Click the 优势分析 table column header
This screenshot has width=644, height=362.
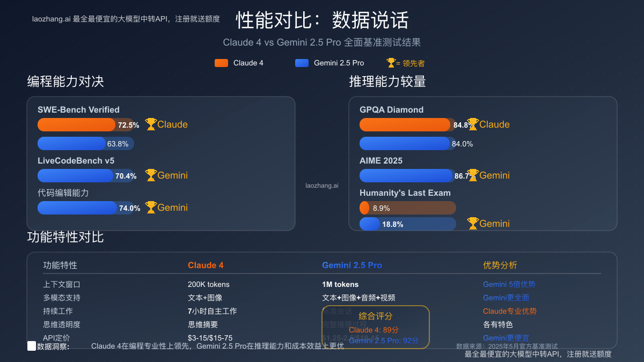click(x=500, y=265)
